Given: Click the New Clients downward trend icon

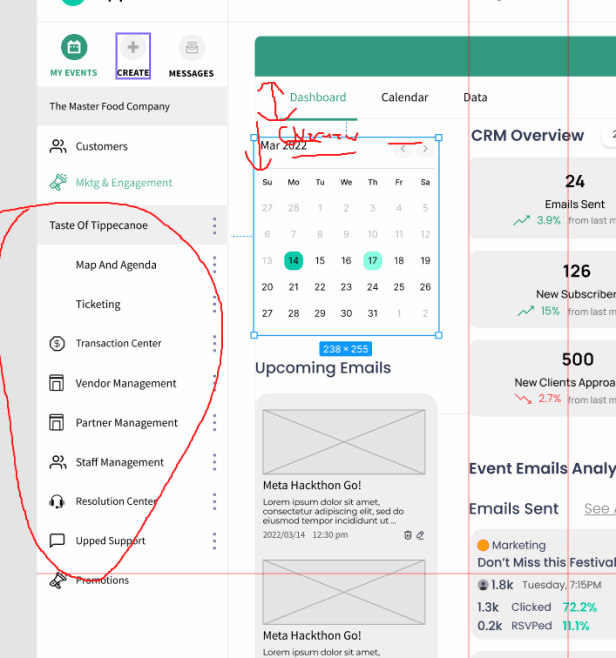Looking at the screenshot, I should (x=523, y=399).
